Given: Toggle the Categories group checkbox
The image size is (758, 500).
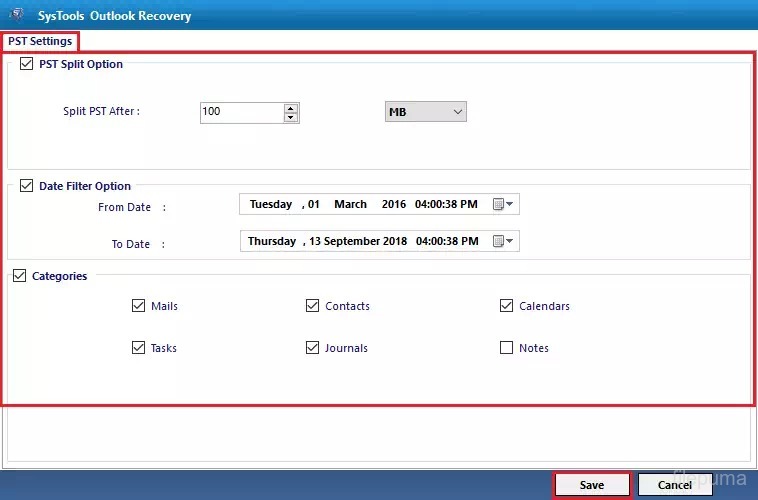Looking at the screenshot, I should point(20,276).
